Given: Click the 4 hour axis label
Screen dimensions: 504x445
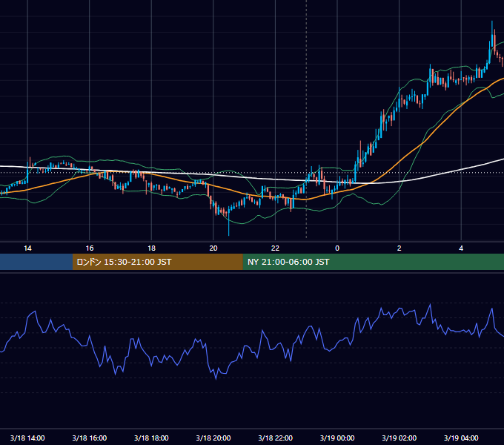Looking at the screenshot, I should pos(461,248).
